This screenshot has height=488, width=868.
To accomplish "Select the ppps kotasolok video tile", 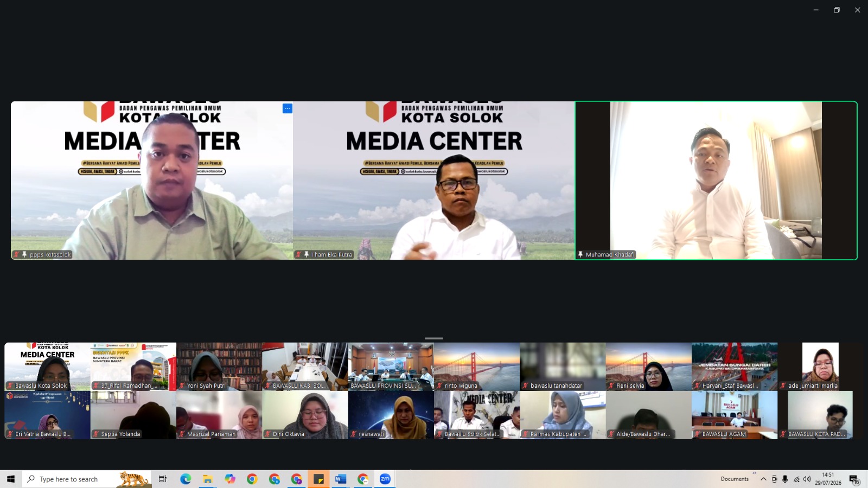I will click(152, 181).
